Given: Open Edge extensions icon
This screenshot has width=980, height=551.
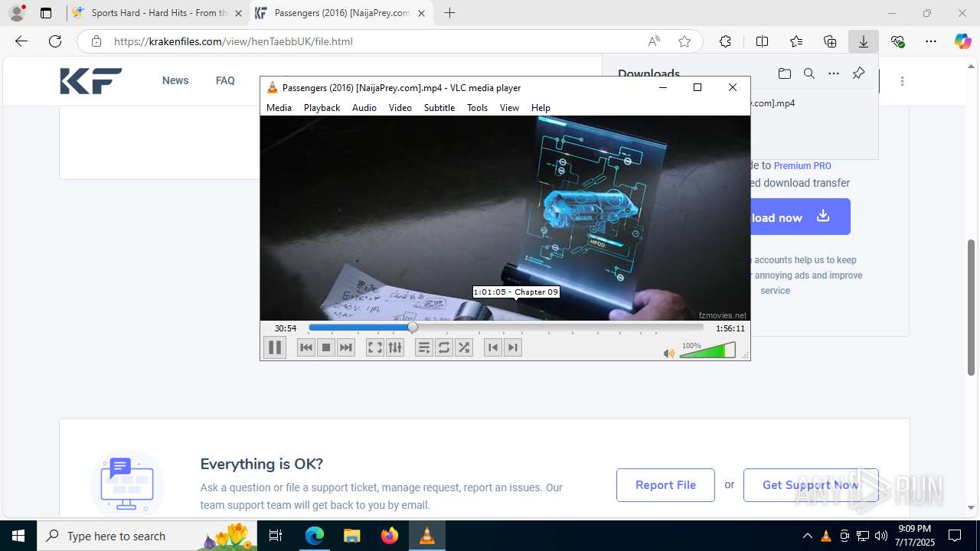Looking at the screenshot, I should point(725,41).
